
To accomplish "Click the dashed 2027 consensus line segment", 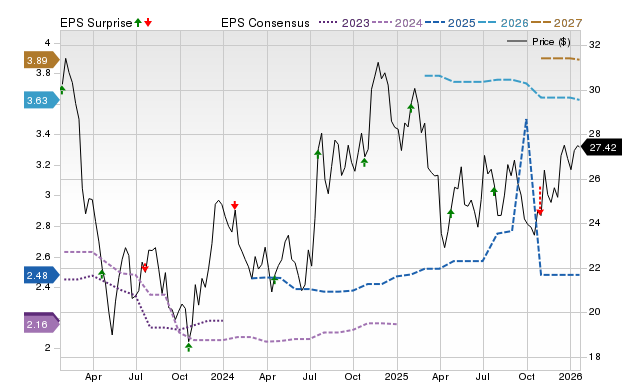I will point(560,59).
